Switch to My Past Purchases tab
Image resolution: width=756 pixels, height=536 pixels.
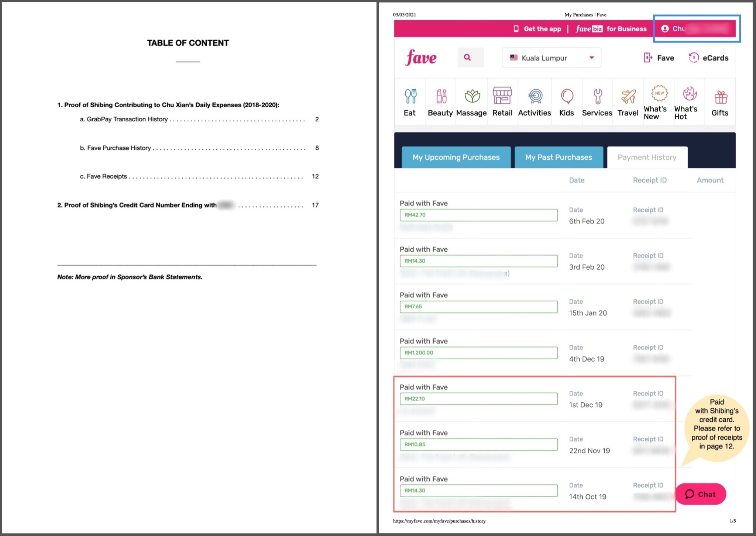pos(559,158)
